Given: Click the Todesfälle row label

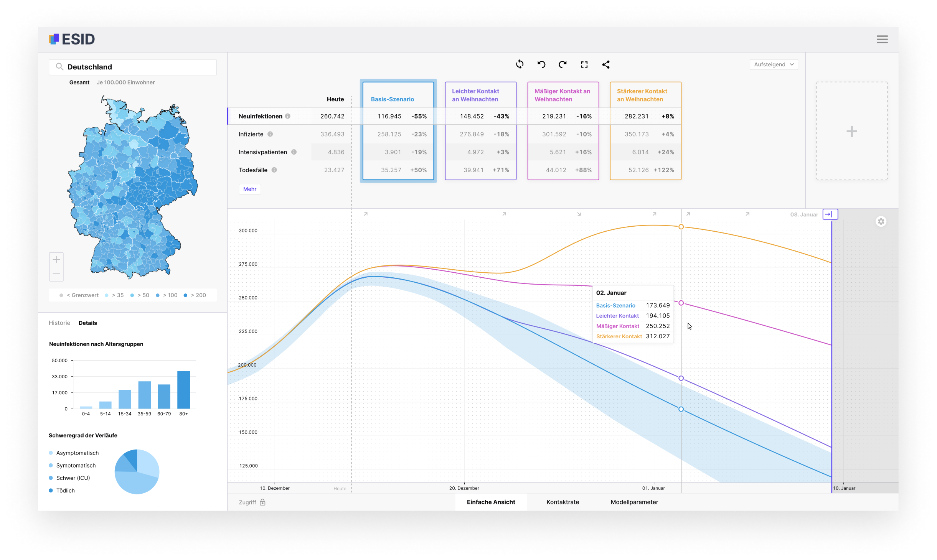Looking at the screenshot, I should click(253, 170).
